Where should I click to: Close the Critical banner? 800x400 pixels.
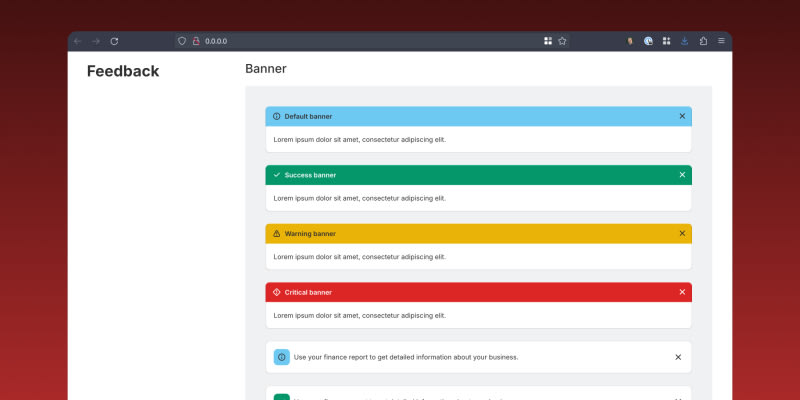tap(682, 292)
